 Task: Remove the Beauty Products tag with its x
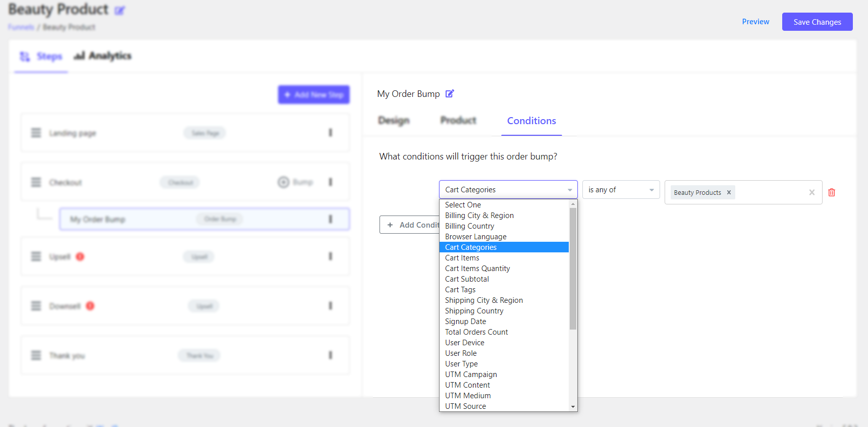729,192
